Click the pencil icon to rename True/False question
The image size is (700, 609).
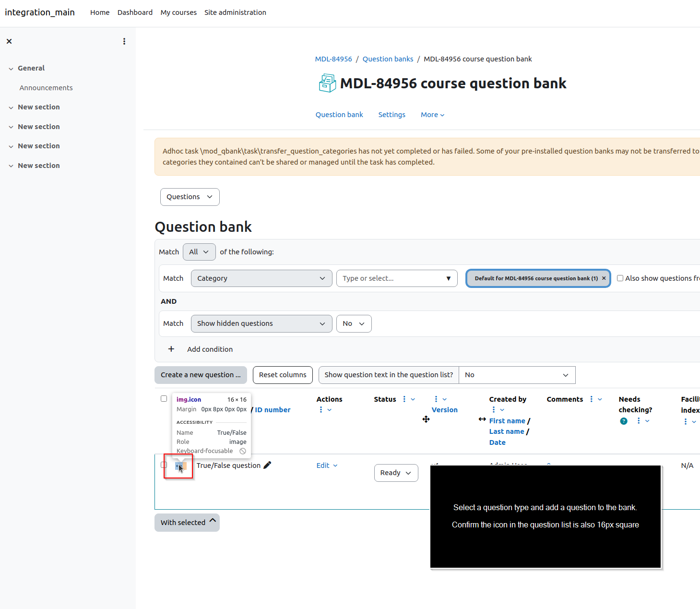point(268,465)
